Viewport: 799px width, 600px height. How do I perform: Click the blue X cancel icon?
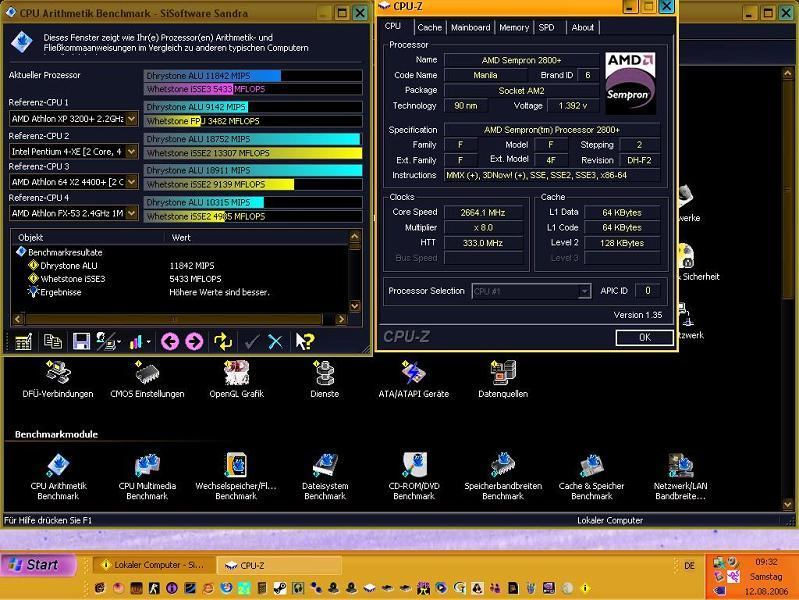tap(275, 342)
